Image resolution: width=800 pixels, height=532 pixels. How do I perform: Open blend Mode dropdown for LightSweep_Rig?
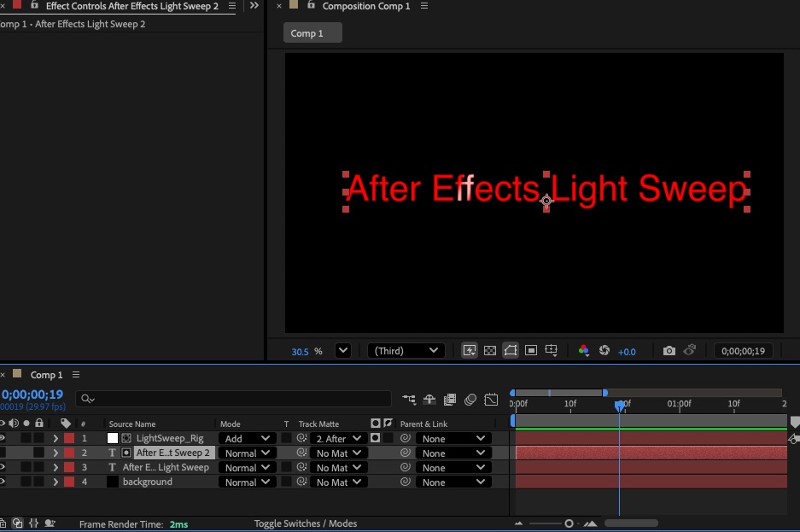[x=247, y=439]
